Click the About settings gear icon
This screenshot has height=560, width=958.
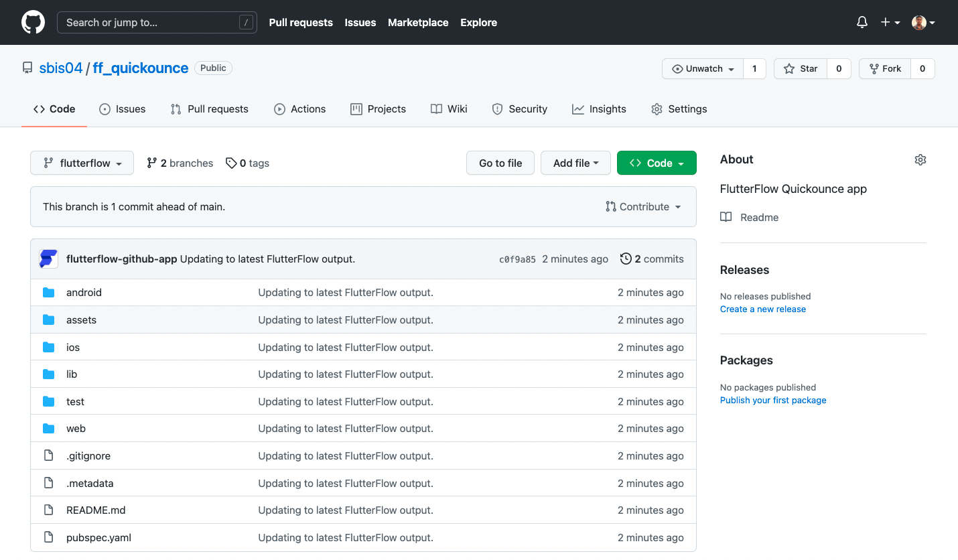[x=920, y=159]
